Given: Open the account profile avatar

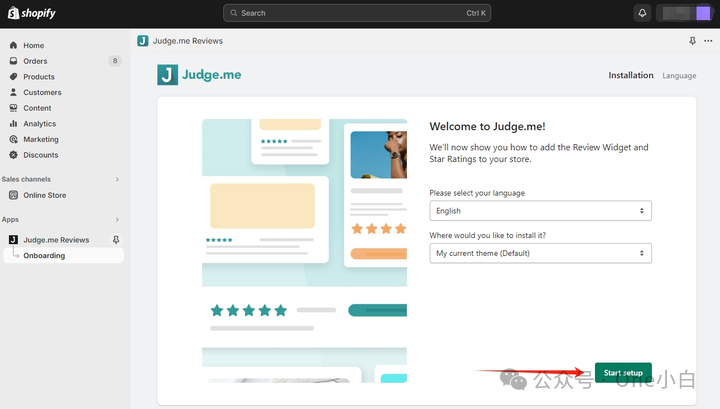Looking at the screenshot, I should (703, 13).
